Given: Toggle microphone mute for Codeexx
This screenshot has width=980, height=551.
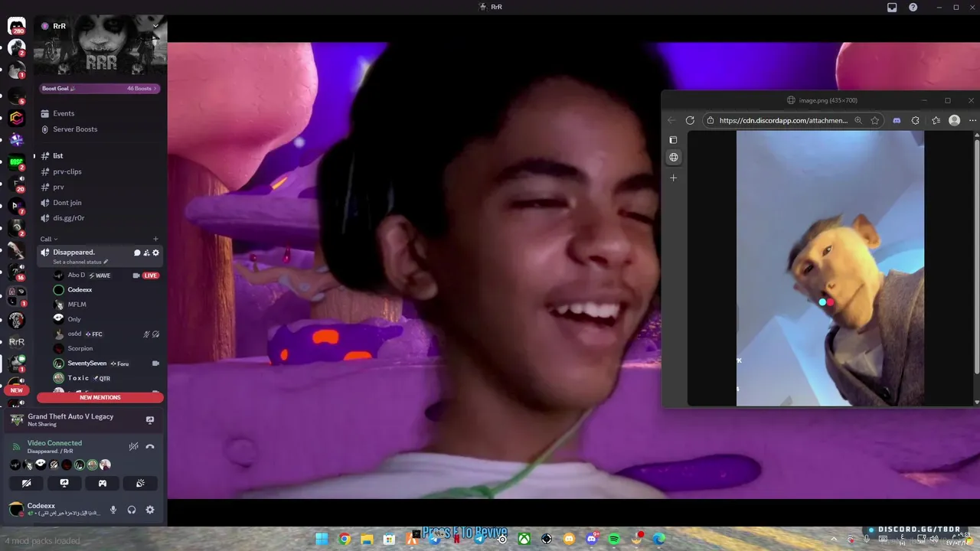Looking at the screenshot, I should [113, 510].
